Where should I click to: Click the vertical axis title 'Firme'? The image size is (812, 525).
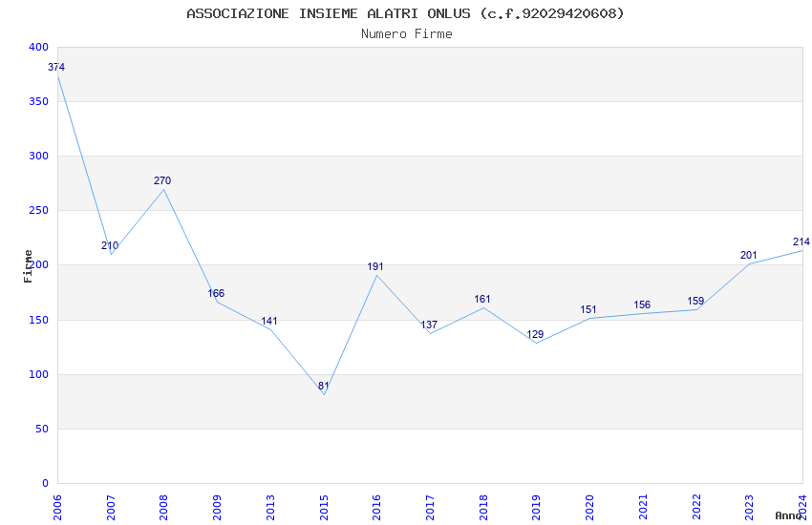tap(28, 266)
